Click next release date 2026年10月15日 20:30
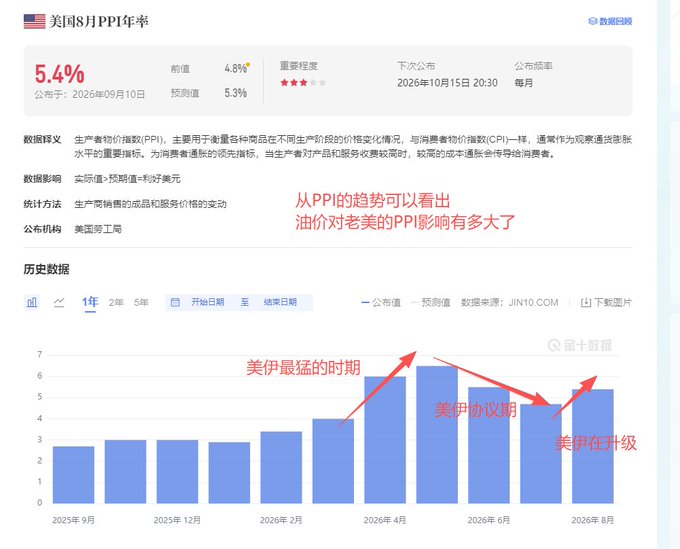This screenshot has height=549, width=680. (x=447, y=83)
